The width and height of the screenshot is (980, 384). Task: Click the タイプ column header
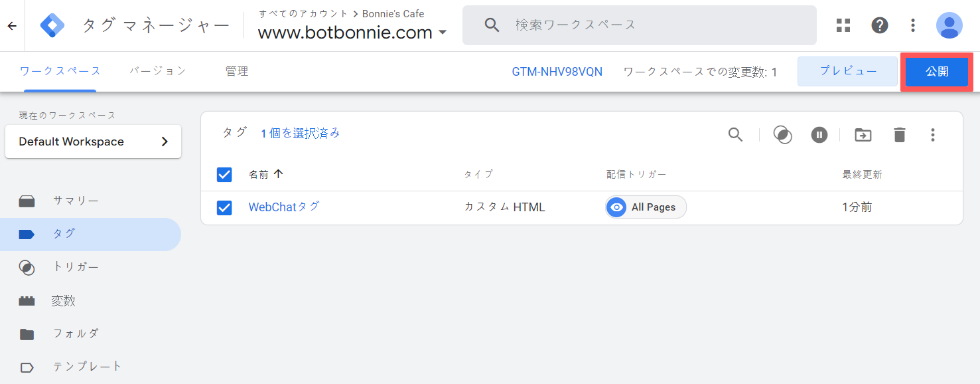(478, 175)
